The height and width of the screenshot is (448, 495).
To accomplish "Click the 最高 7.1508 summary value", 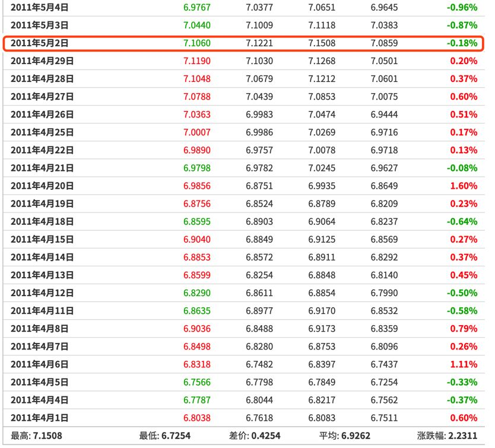I will point(36,436).
